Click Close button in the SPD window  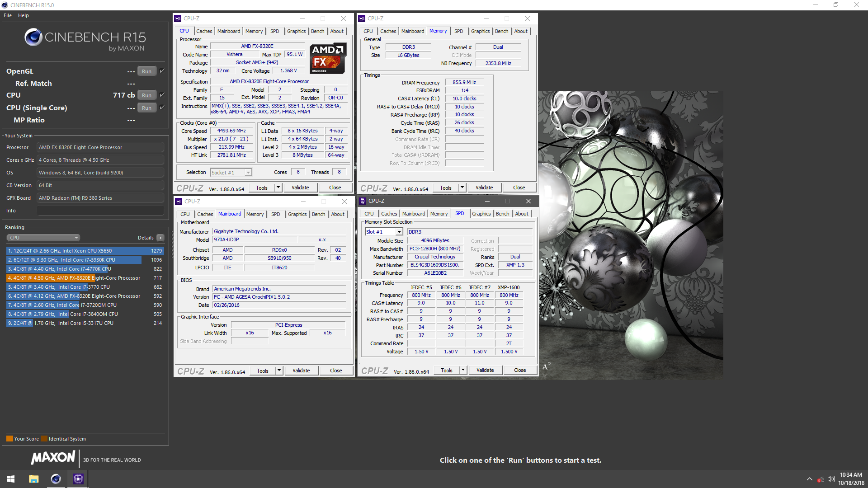tap(520, 370)
